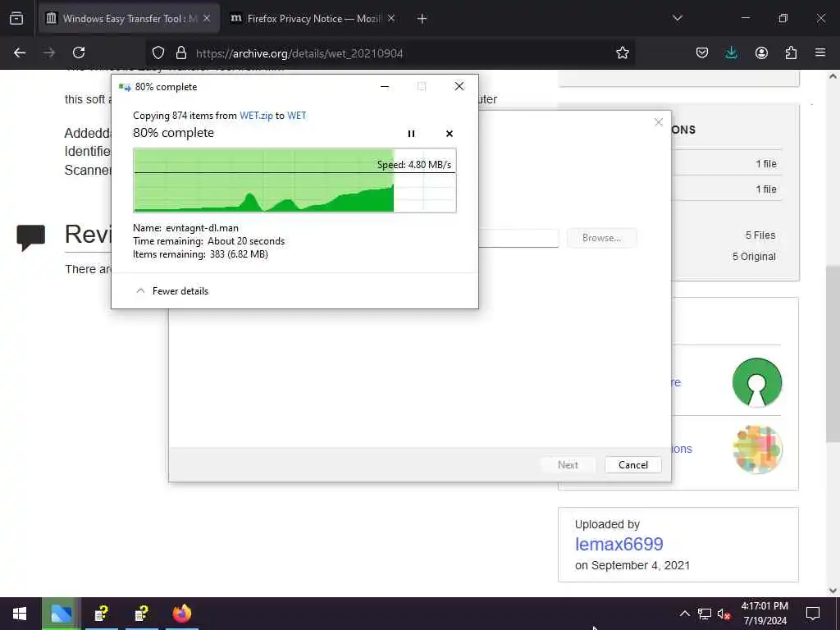Save page to Pocket
840x630 pixels.
pyautogui.click(x=702, y=52)
